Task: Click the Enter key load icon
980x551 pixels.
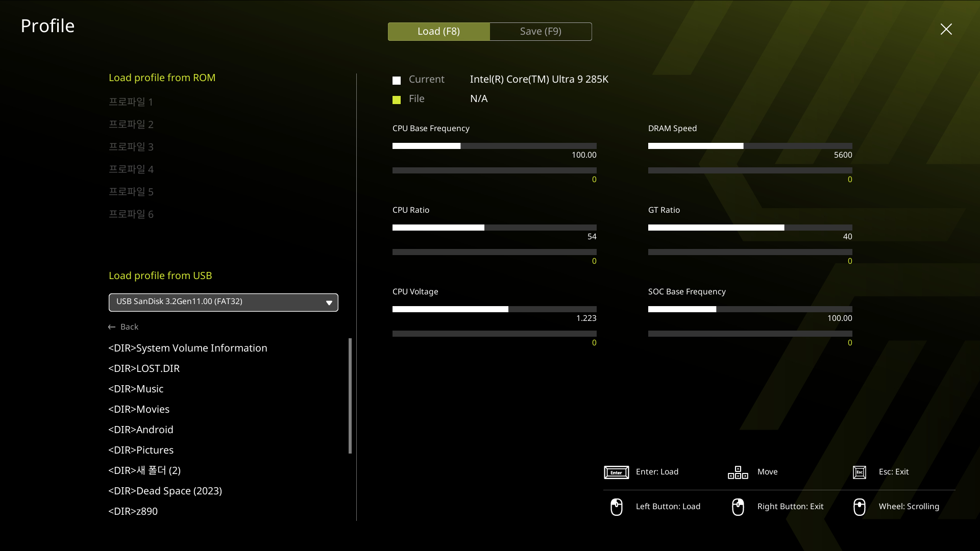Action: pyautogui.click(x=616, y=472)
